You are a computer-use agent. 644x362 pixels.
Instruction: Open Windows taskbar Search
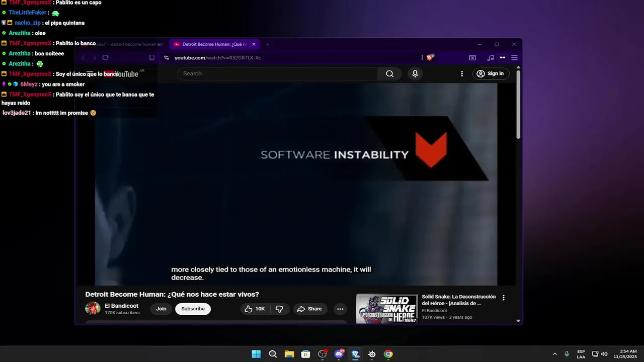(x=273, y=354)
